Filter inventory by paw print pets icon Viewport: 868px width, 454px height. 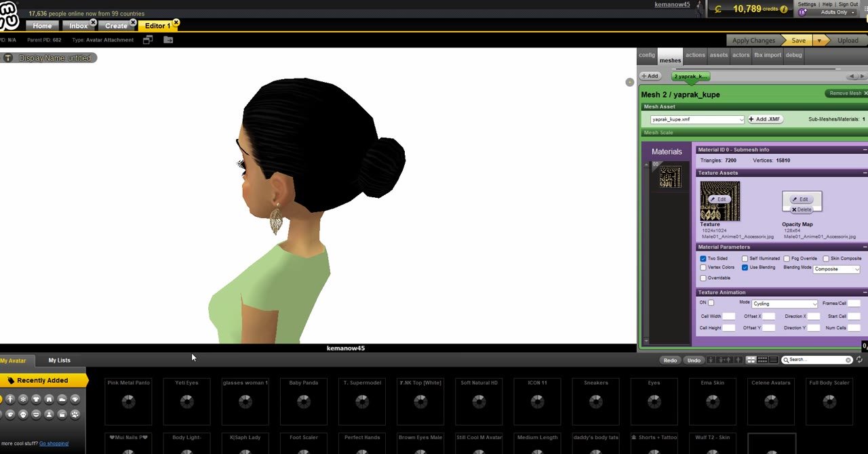click(x=75, y=414)
